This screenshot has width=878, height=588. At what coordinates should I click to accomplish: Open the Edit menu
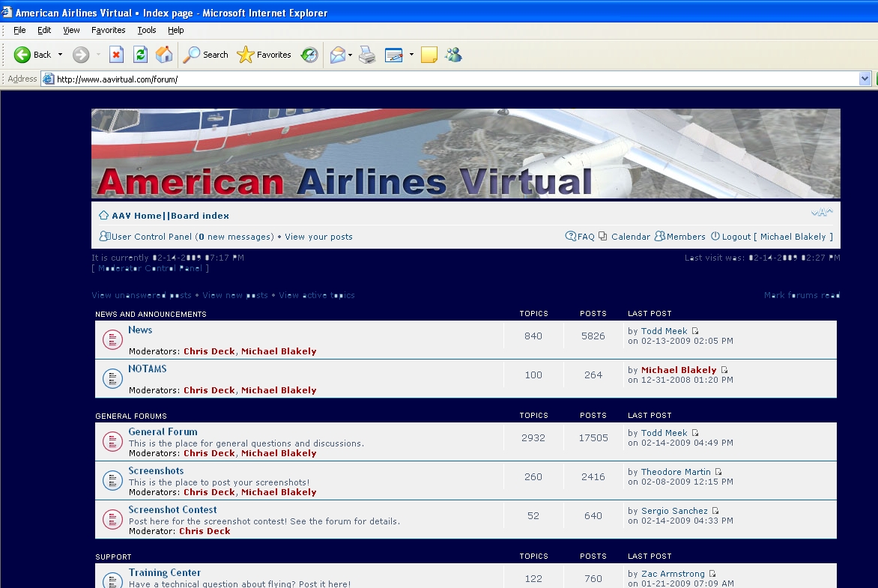point(44,30)
